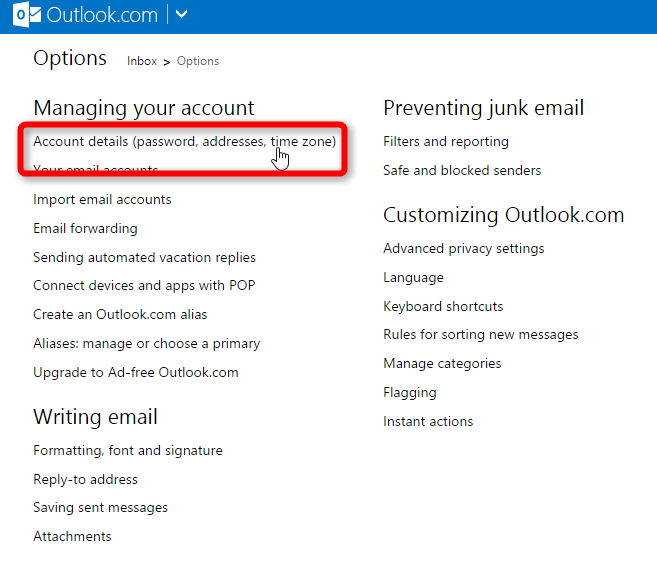This screenshot has height=566, width=657.
Task: Click the Writing email heading
Action: [96, 417]
